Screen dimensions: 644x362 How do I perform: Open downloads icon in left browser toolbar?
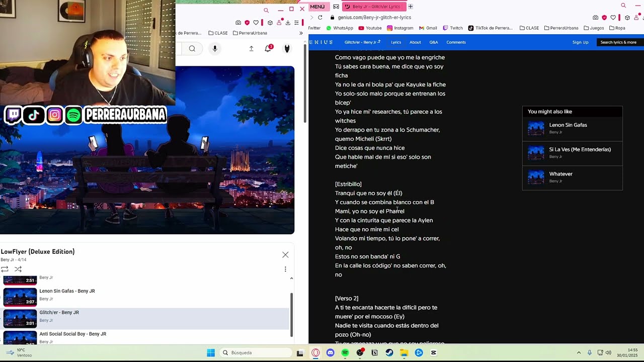[288, 23]
